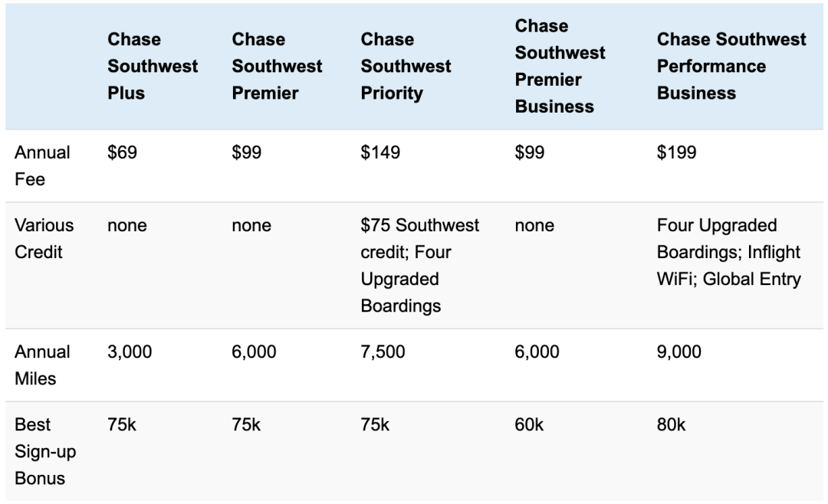The image size is (828, 504).
Task: Click the Chase Southwest Plus column header
Action: [x=153, y=66]
